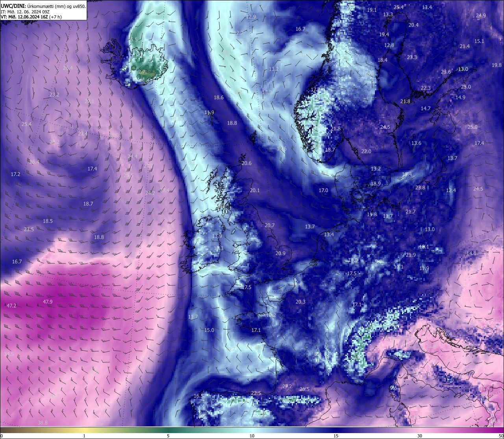
Task: Click the 23.3 value label
Action: click(412, 57)
